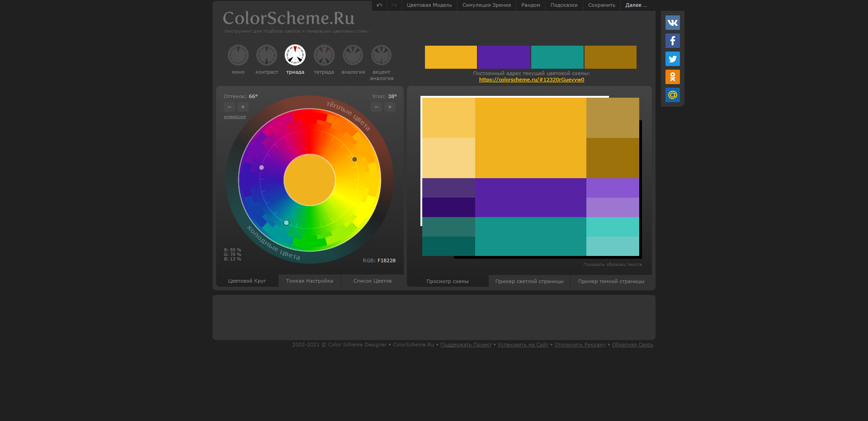Click the pale yellow swatch in scheme preview

point(448,158)
